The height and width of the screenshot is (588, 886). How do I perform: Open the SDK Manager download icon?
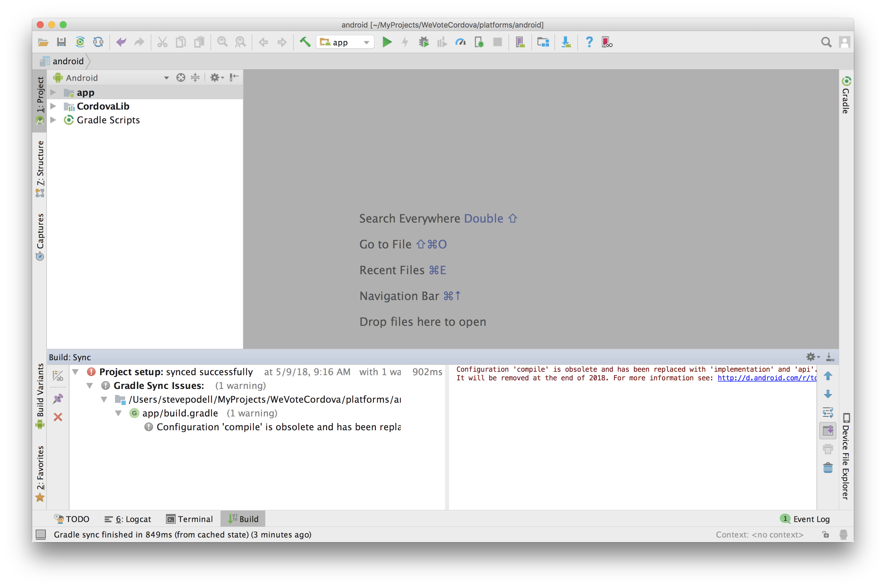point(566,42)
